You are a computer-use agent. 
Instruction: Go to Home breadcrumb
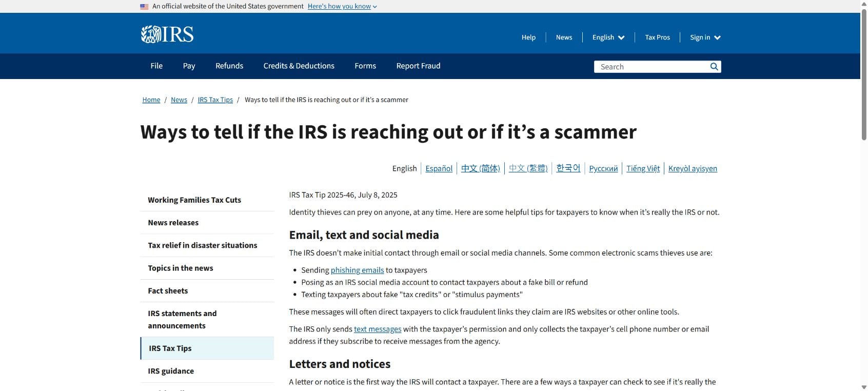151,100
